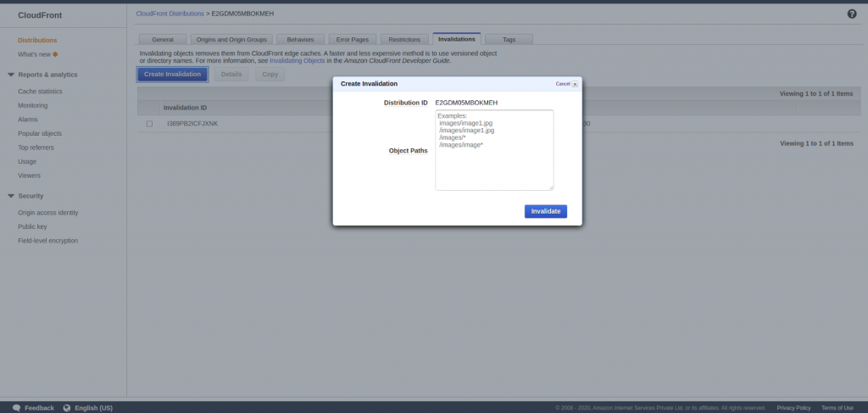
Task: Click the Invalidation ID column header
Action: pyautogui.click(x=186, y=108)
